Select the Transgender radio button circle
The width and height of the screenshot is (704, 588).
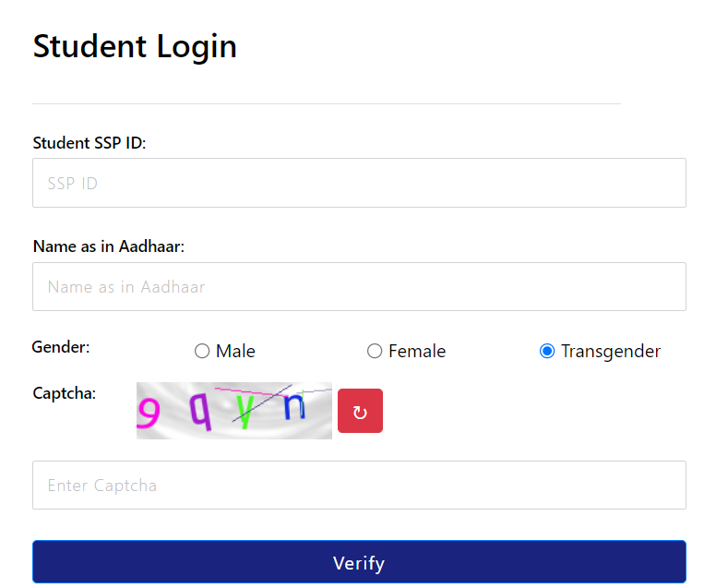click(x=547, y=351)
